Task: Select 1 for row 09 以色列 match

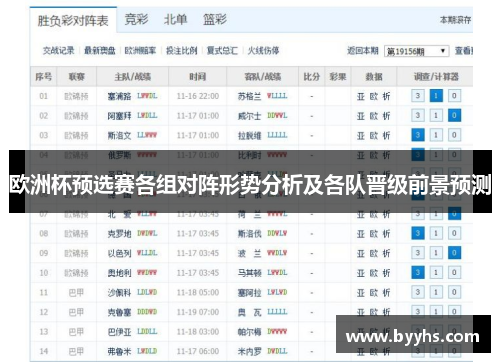Action: 436,253
